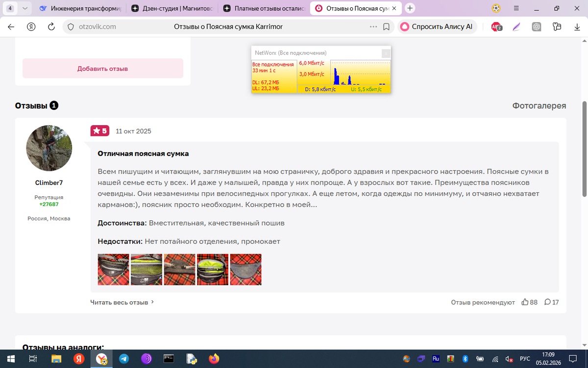Screen dimensions: 588x368
Task: Open the first belt bag photo thumbnail
Action: click(113, 269)
